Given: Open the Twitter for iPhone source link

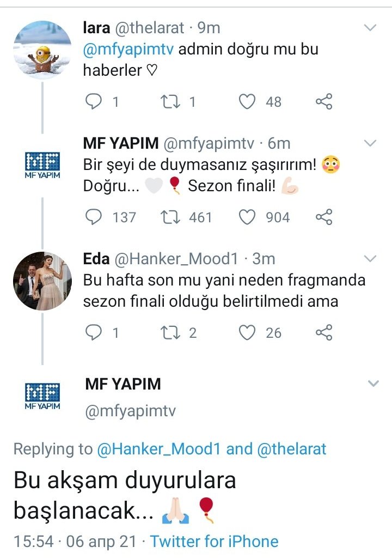Looking at the screenshot, I should 214,542.
